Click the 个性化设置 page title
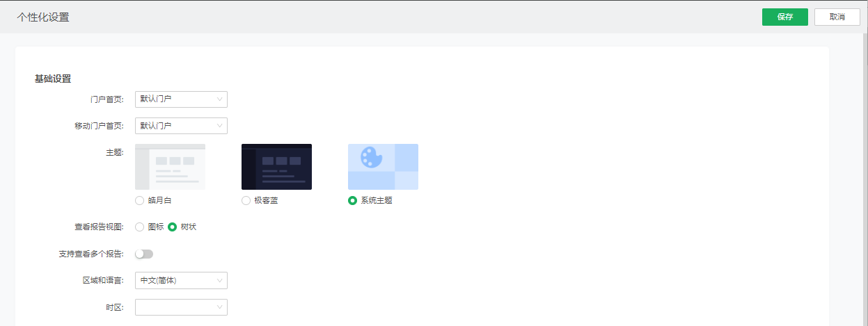The height and width of the screenshot is (326, 868). [x=43, y=17]
